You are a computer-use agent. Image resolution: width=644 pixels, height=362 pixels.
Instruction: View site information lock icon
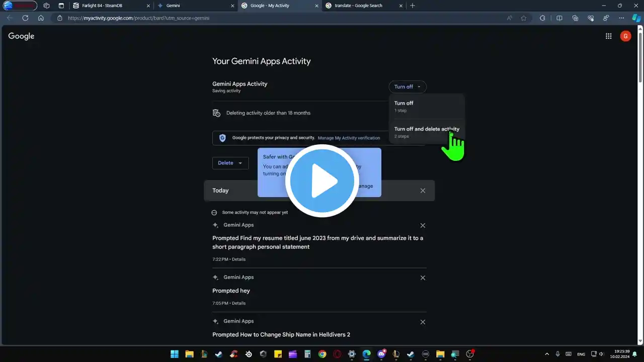(x=59, y=18)
